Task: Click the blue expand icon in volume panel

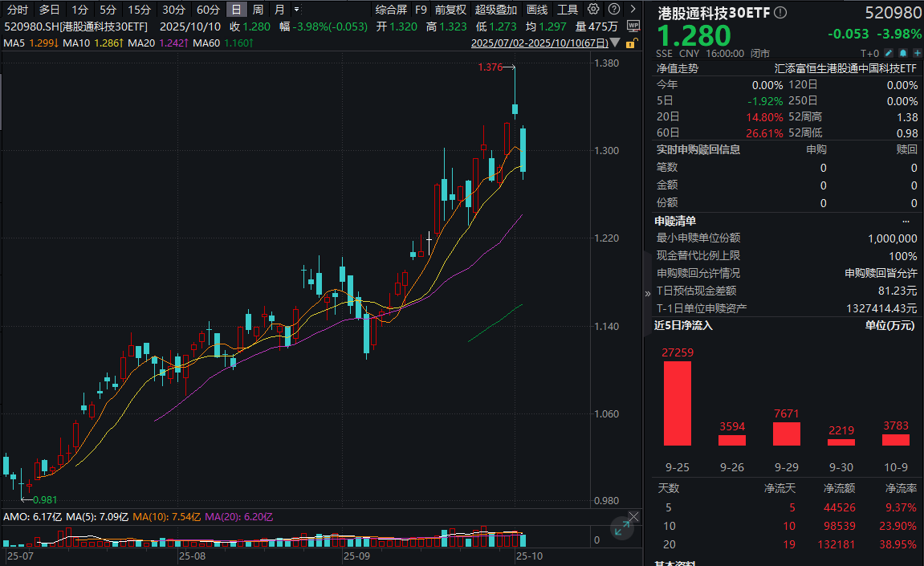Action: click(624, 527)
